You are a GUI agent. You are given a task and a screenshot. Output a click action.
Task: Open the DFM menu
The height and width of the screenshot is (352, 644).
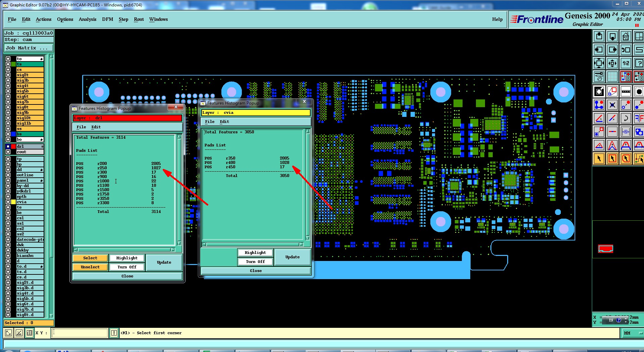point(108,19)
